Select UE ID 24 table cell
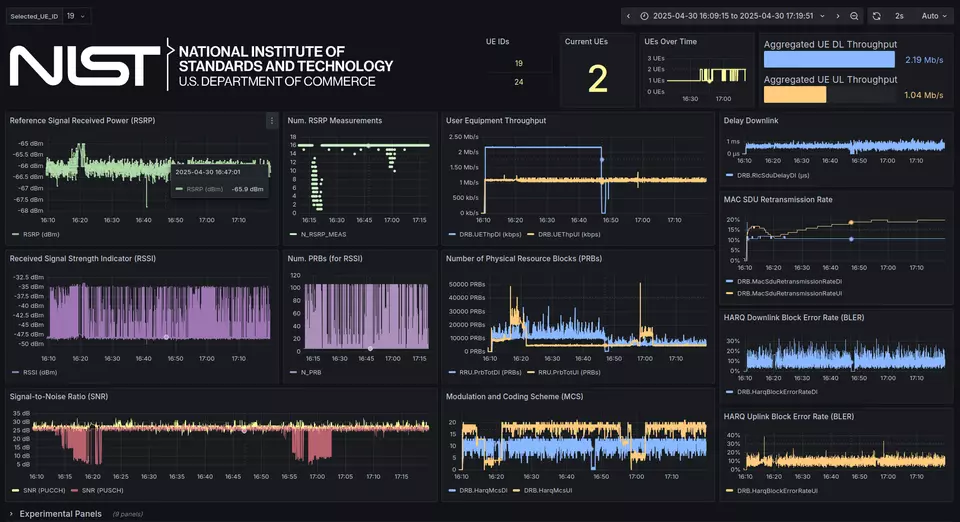The height and width of the screenshot is (522, 960). [519, 82]
